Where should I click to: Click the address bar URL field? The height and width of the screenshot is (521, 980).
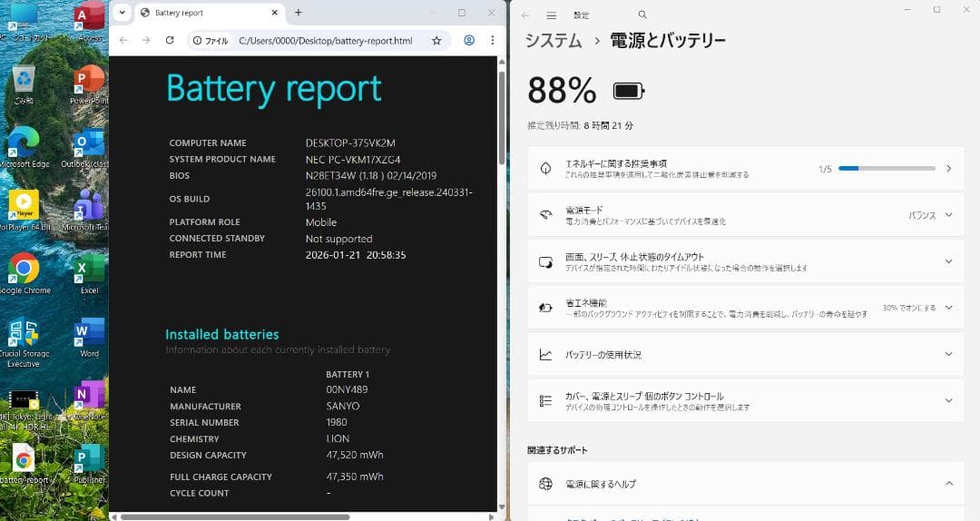click(x=325, y=41)
